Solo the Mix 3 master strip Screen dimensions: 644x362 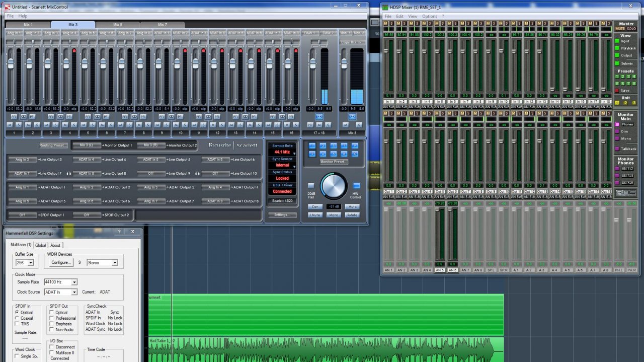pyautogui.click(x=359, y=125)
